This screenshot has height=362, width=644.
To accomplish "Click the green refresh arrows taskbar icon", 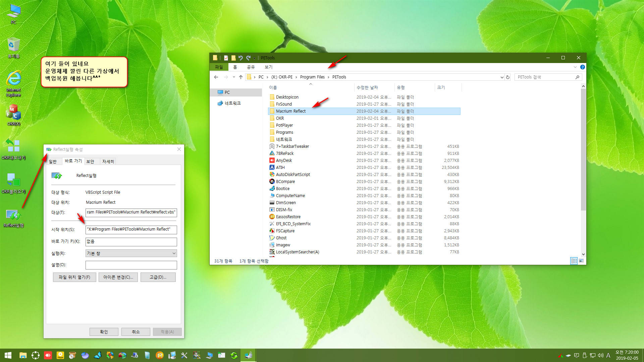I will point(234,355).
